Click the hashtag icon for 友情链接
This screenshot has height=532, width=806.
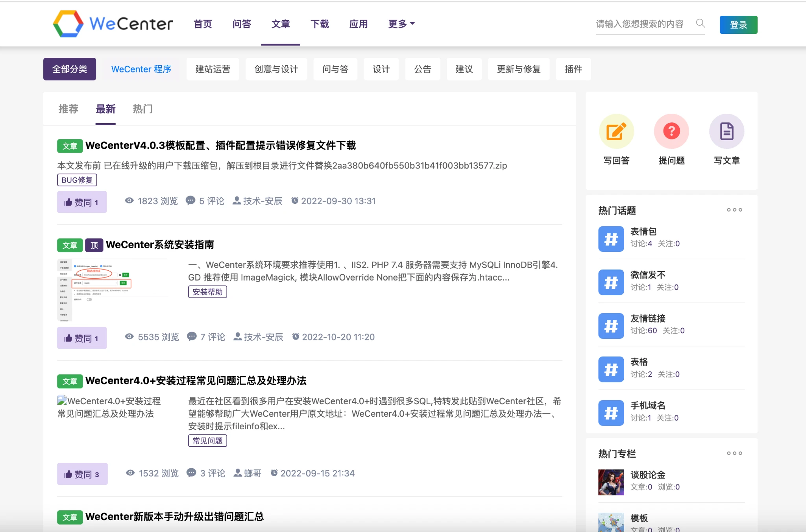coord(611,326)
